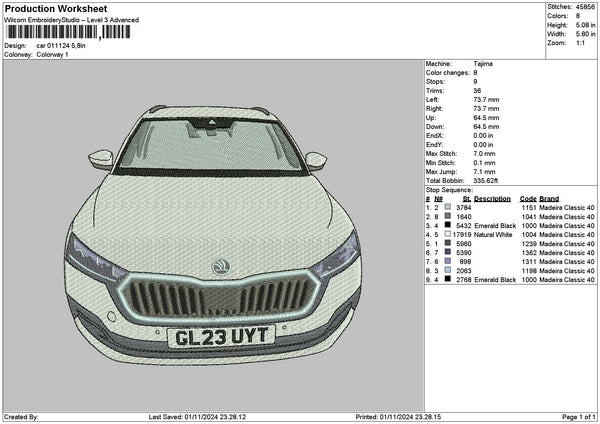The image size is (600, 424).
Task: Click the Height value 5.08 in
Action: click(x=585, y=25)
